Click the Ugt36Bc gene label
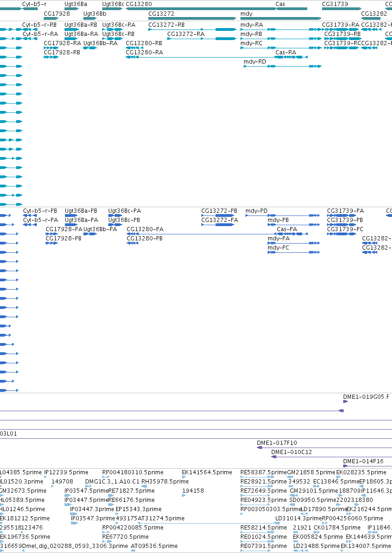 point(113,4)
